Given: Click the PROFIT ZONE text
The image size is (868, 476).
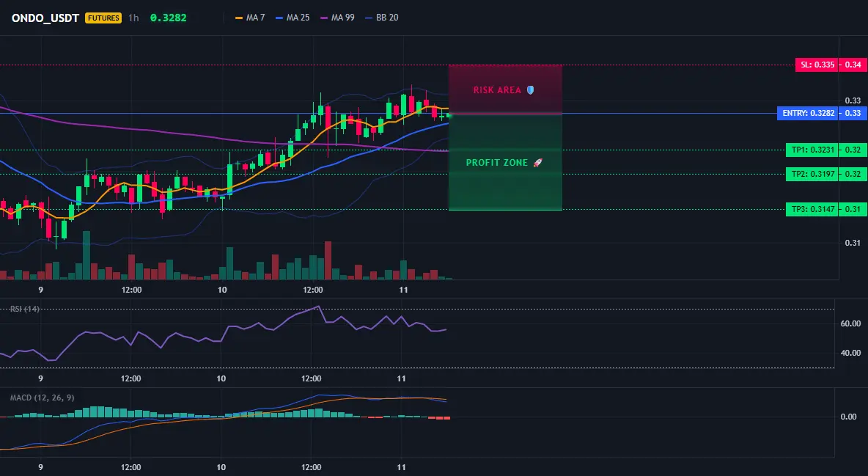Looking at the screenshot, I should pyautogui.click(x=497, y=163).
